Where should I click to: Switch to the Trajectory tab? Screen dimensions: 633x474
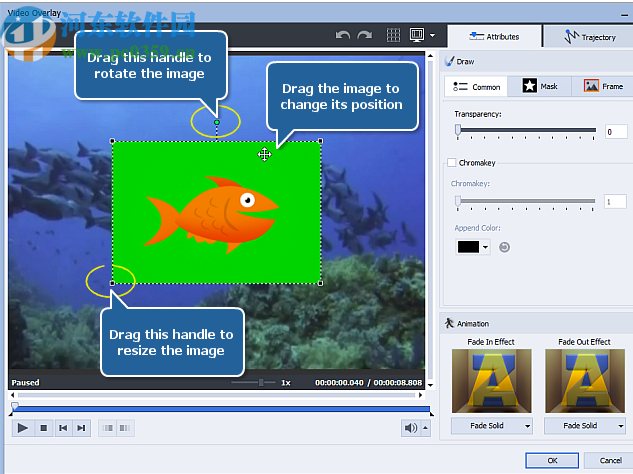point(589,37)
